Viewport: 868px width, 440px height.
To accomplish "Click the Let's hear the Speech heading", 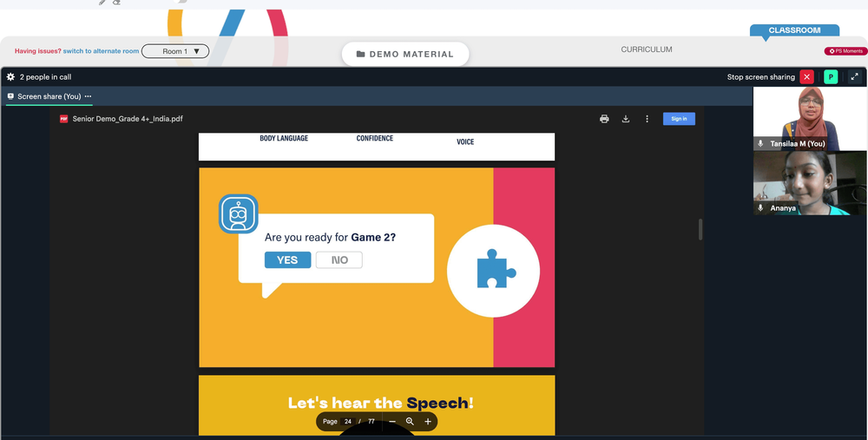I will tap(381, 403).
